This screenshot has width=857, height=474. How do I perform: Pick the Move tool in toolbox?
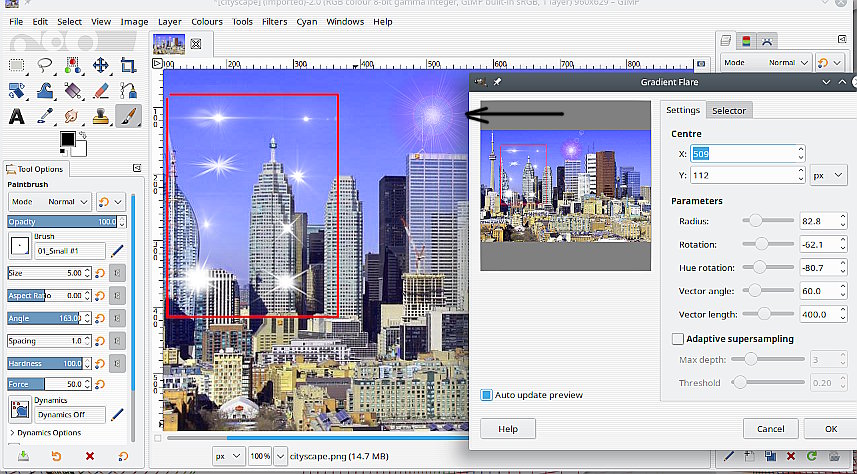[x=101, y=65]
